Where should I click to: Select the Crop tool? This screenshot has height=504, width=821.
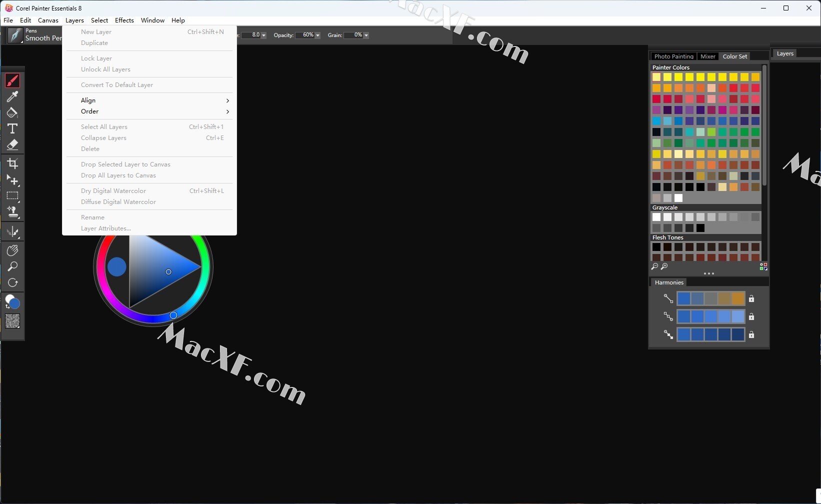(x=12, y=163)
